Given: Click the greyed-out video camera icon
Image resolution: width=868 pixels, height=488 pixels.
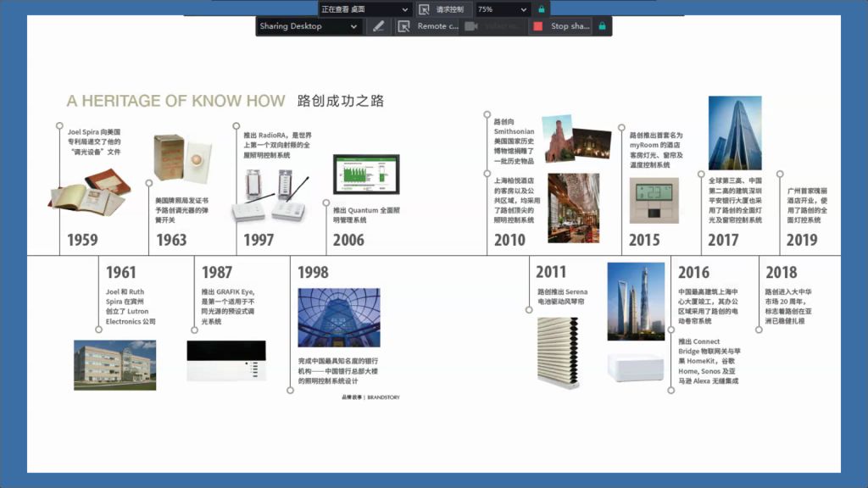Looking at the screenshot, I should point(471,26).
